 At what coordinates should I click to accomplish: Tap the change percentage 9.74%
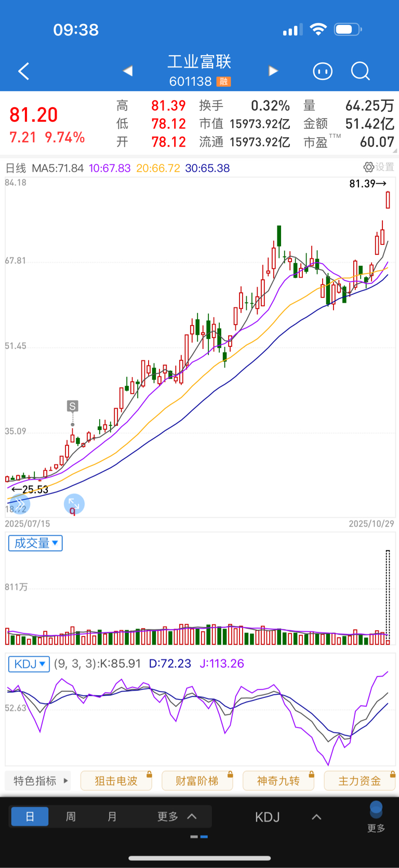click(65, 137)
